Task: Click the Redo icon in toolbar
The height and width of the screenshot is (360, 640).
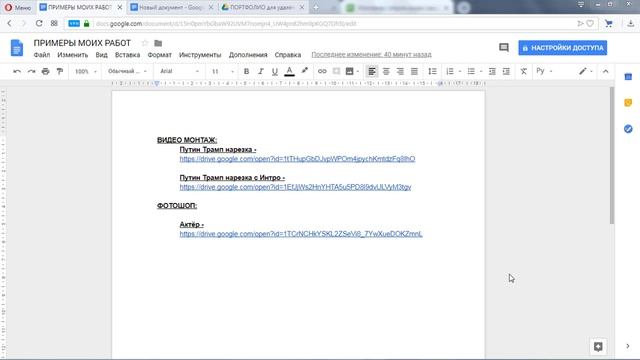Action: point(31,71)
